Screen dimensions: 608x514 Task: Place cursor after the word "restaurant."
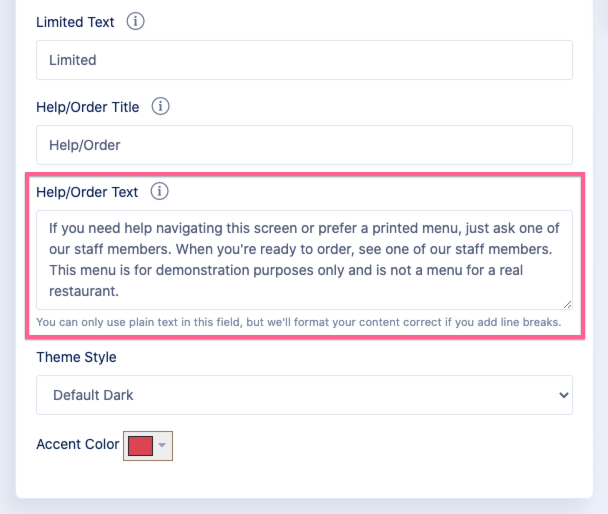[120, 293]
